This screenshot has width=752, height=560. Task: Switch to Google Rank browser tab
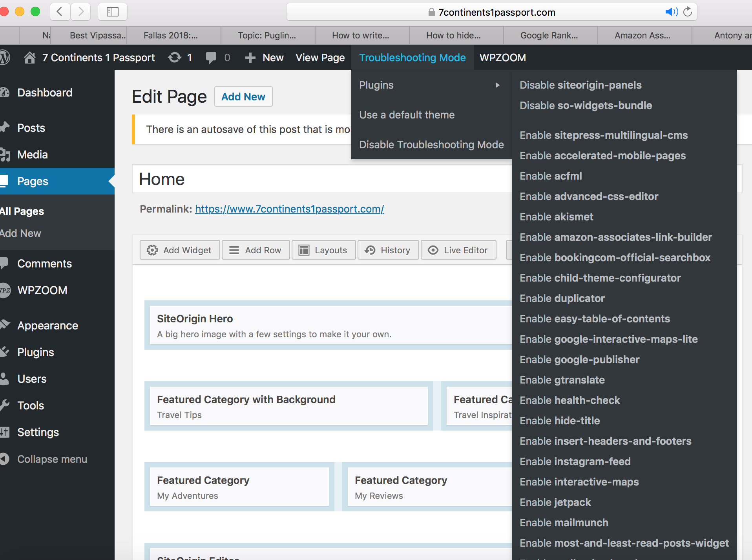(x=550, y=35)
